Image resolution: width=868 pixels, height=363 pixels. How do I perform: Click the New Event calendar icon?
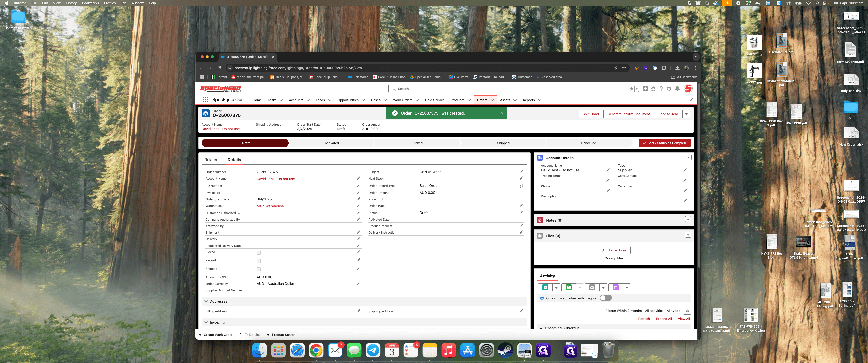[x=615, y=287]
